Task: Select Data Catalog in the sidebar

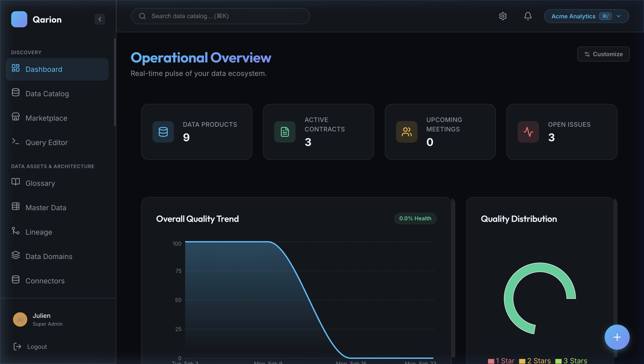Action: point(47,93)
